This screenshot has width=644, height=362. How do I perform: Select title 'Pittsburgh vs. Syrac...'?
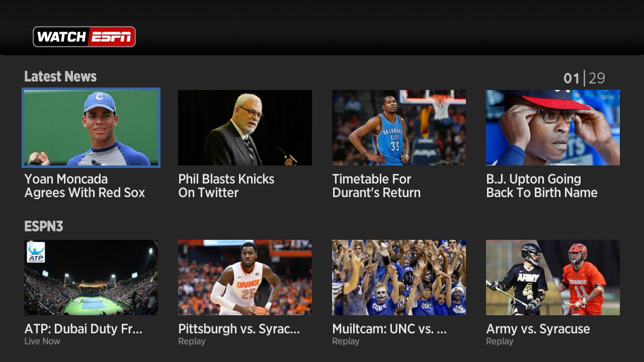(x=239, y=329)
